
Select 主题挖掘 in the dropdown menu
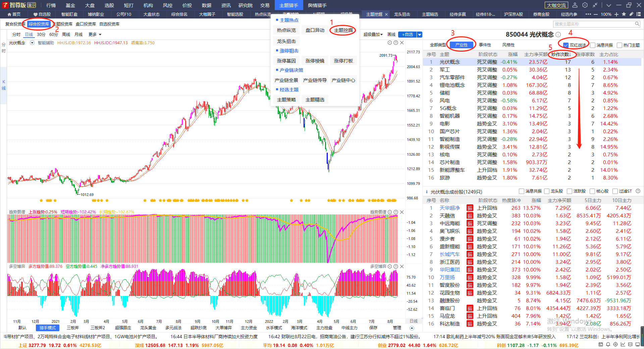343,30
